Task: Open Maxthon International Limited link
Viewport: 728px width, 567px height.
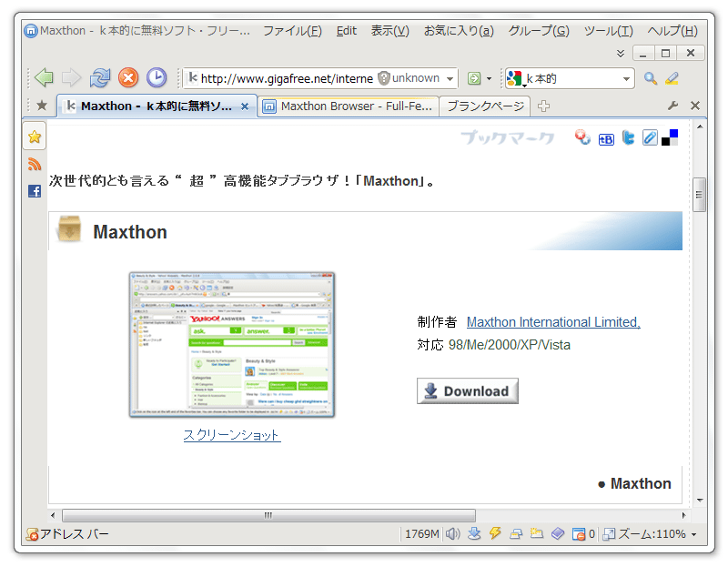Action: click(x=553, y=322)
